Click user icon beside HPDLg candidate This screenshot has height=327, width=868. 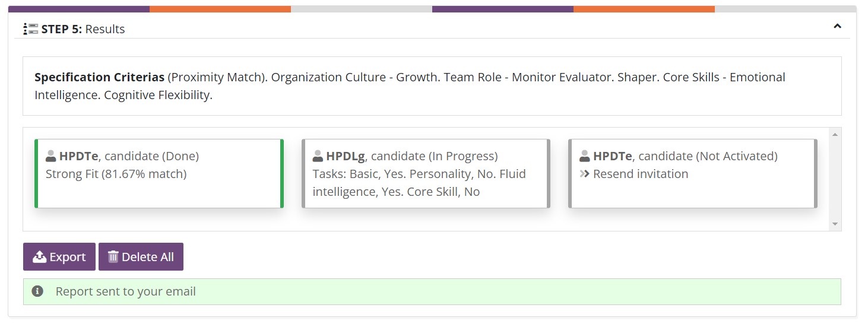(318, 156)
